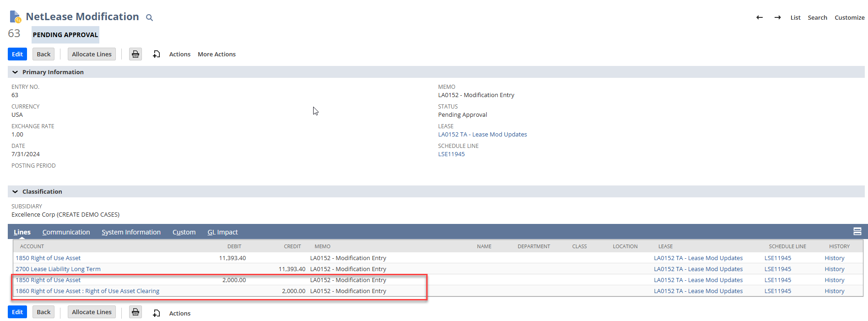This screenshot has width=868, height=321.
Task: Select the date value 7/31/2024
Action: tap(26, 154)
